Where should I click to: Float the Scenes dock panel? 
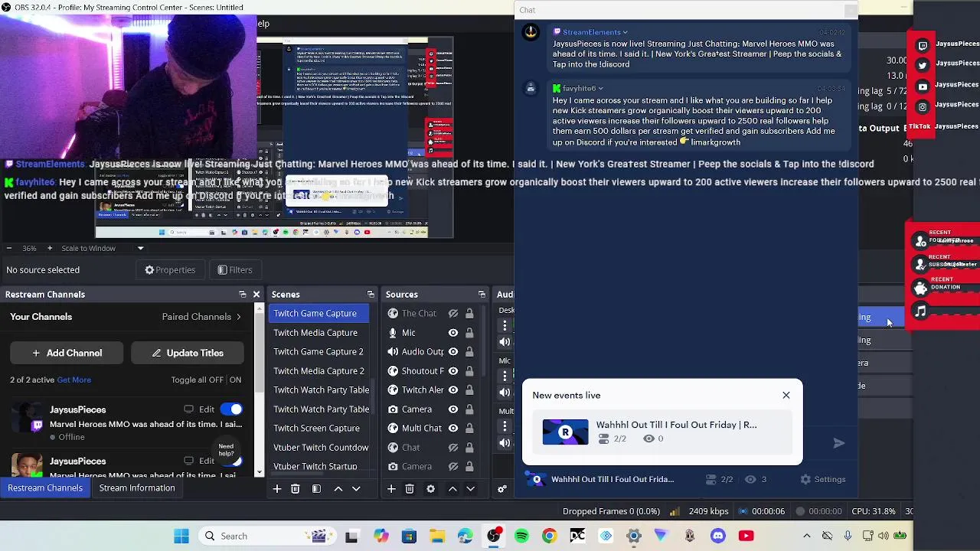371,295
